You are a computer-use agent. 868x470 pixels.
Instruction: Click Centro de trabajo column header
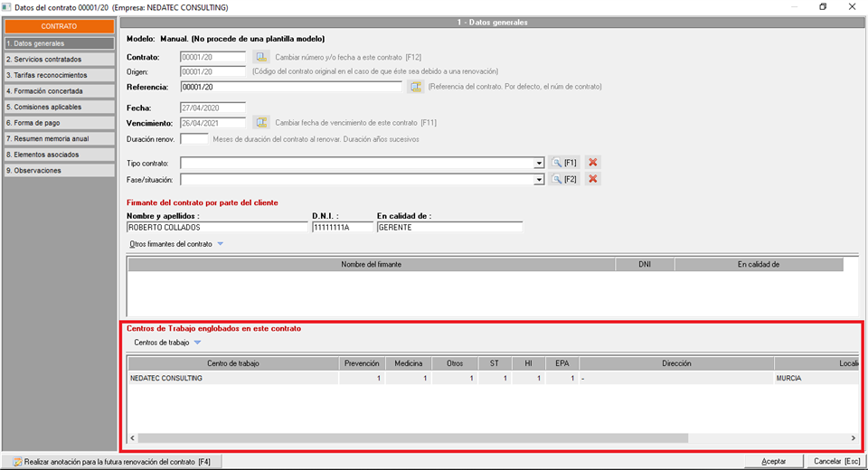click(233, 363)
